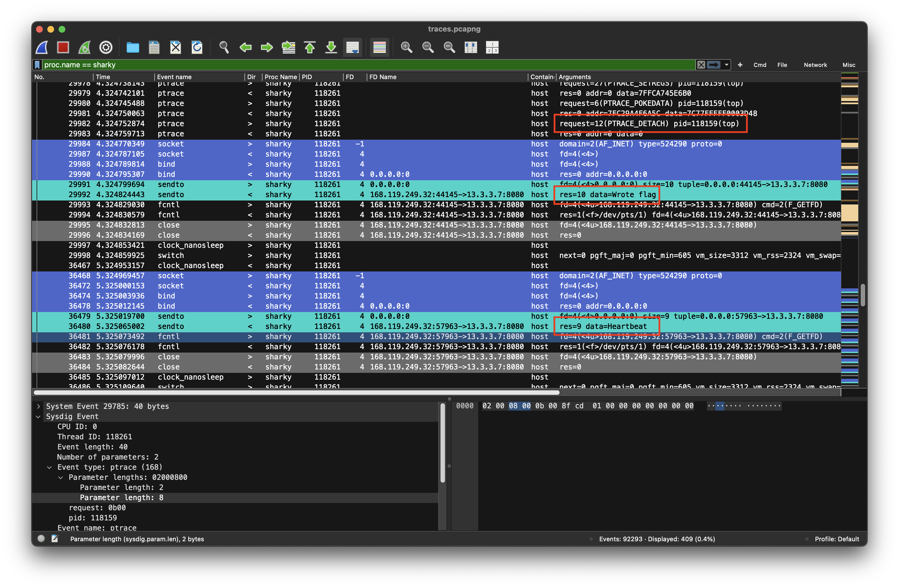The image size is (899, 588).
Task: Click the filter bookmark icon
Action: point(37,65)
